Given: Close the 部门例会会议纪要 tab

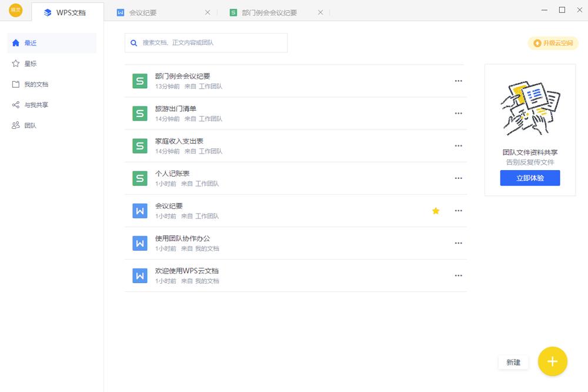Looking at the screenshot, I should pos(320,12).
